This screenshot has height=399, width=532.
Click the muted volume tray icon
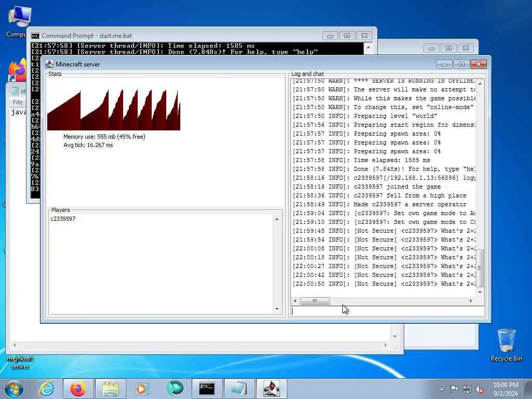[480, 390]
